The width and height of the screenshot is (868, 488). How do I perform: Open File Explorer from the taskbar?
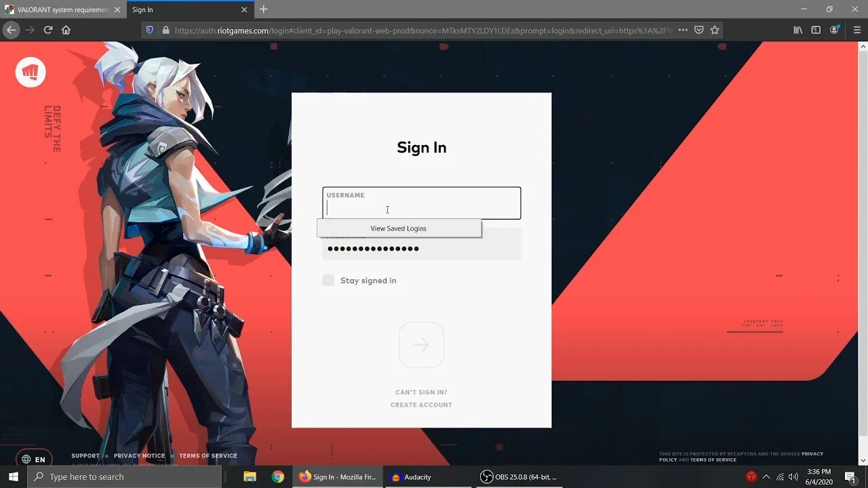click(250, 476)
